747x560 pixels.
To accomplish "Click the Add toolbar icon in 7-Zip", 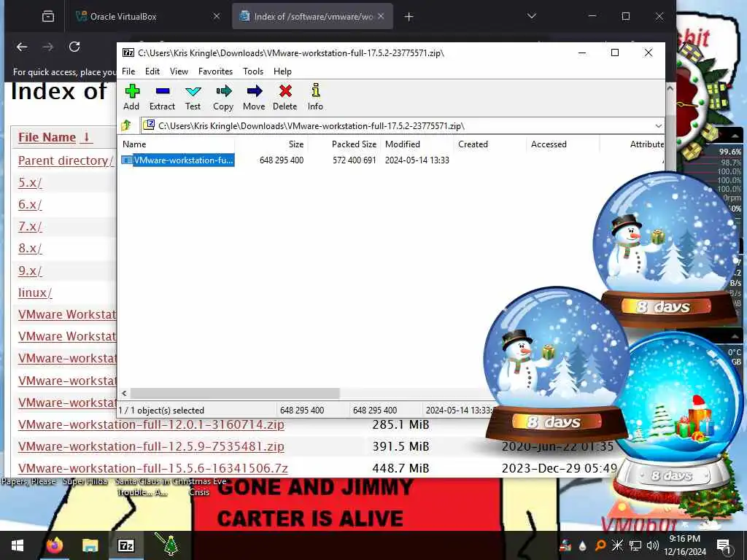I will coord(131,97).
